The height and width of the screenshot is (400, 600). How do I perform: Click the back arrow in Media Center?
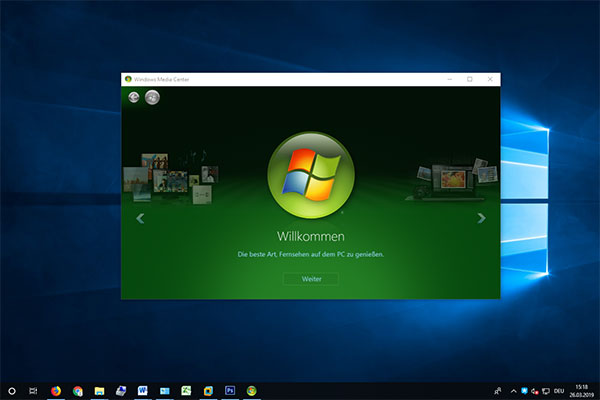[x=134, y=97]
